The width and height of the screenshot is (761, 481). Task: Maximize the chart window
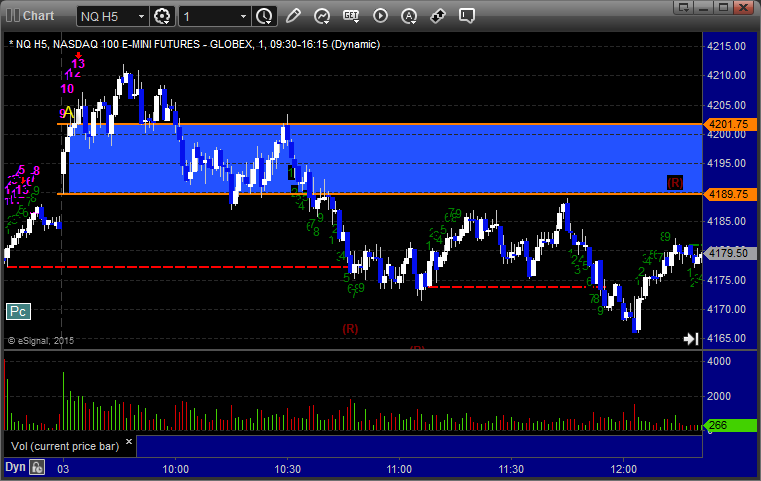(x=723, y=7)
